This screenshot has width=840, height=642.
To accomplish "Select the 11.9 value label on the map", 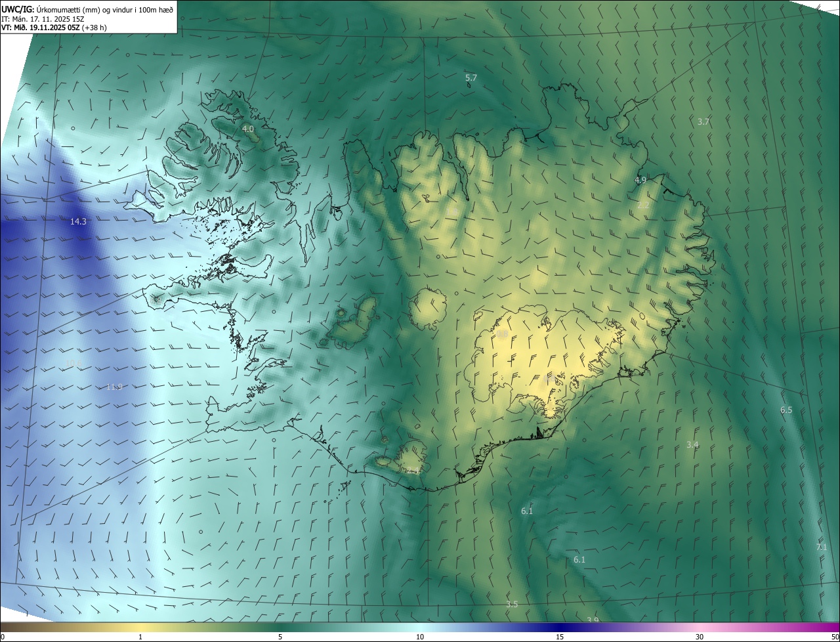I will [x=114, y=387].
